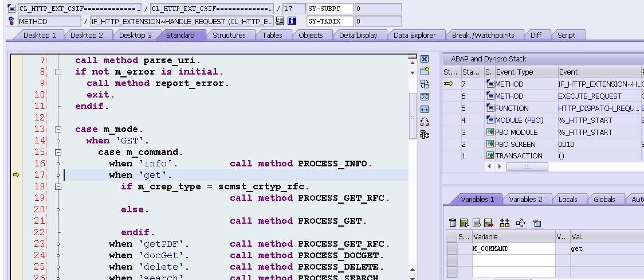Collapse the 'case m_command' block at line 15
This screenshot has width=644, height=280.
coord(58,152)
